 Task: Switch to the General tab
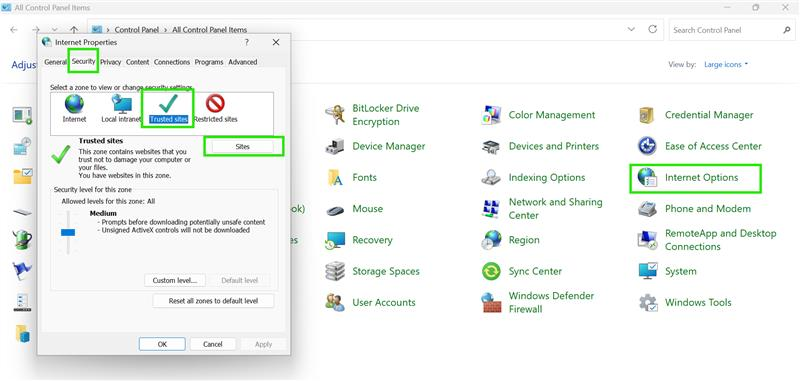pos(55,62)
